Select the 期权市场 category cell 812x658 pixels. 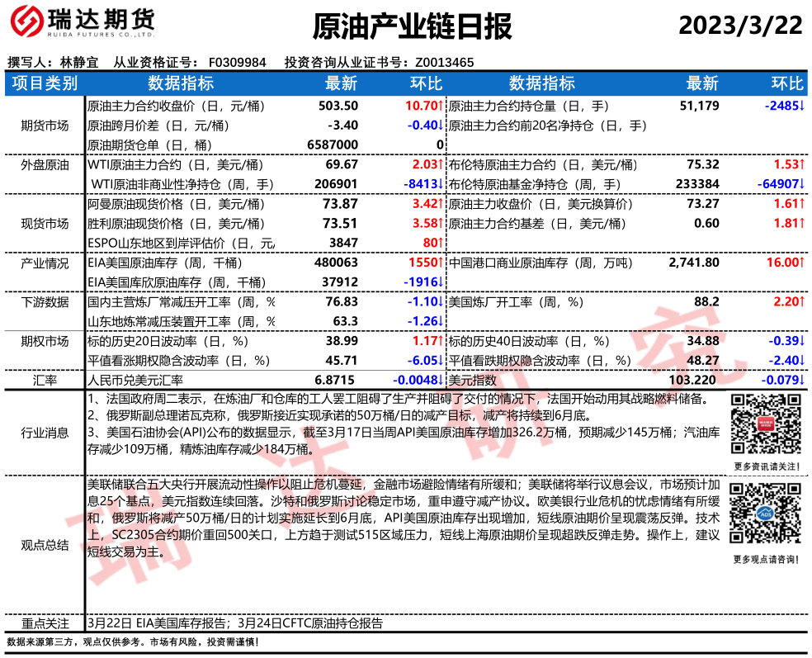point(45,341)
